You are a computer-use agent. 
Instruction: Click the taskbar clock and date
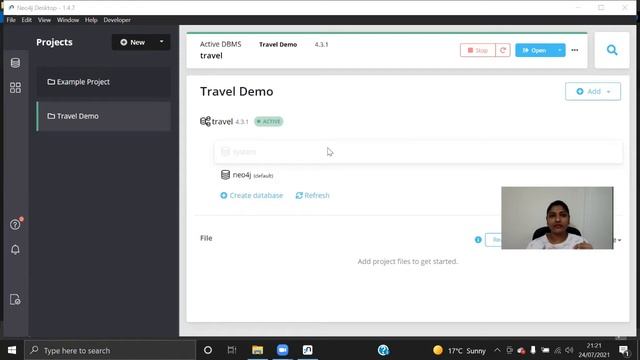pyautogui.click(x=594, y=350)
